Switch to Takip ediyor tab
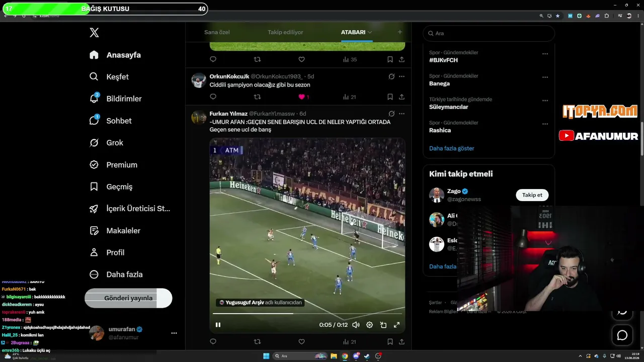This screenshot has width=644, height=362. (x=285, y=32)
